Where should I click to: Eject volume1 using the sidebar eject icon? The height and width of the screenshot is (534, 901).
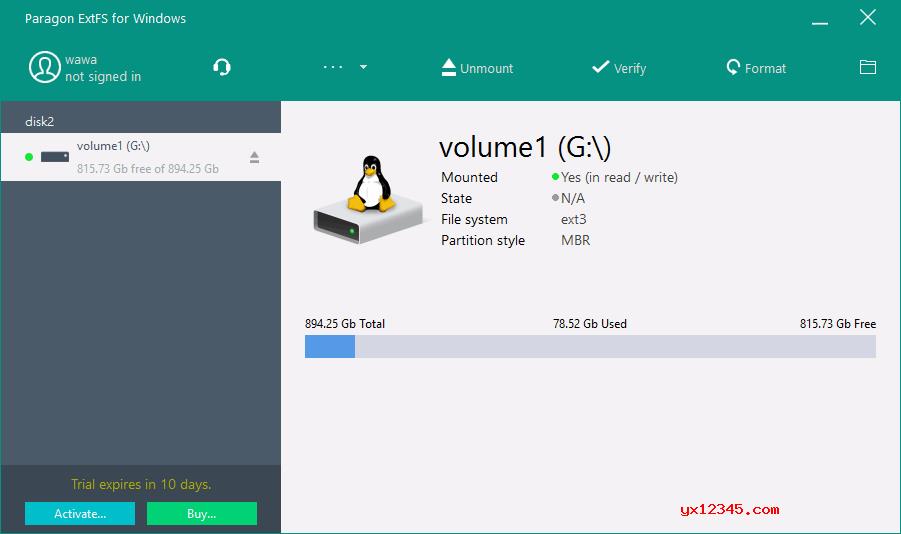[x=255, y=157]
